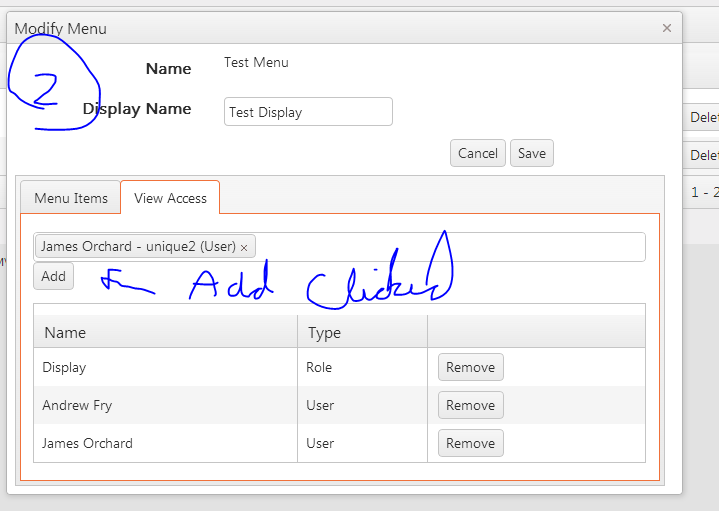Remove the James Orchard unique2 token
Viewport: 719px width, 511px height.
(x=244, y=247)
